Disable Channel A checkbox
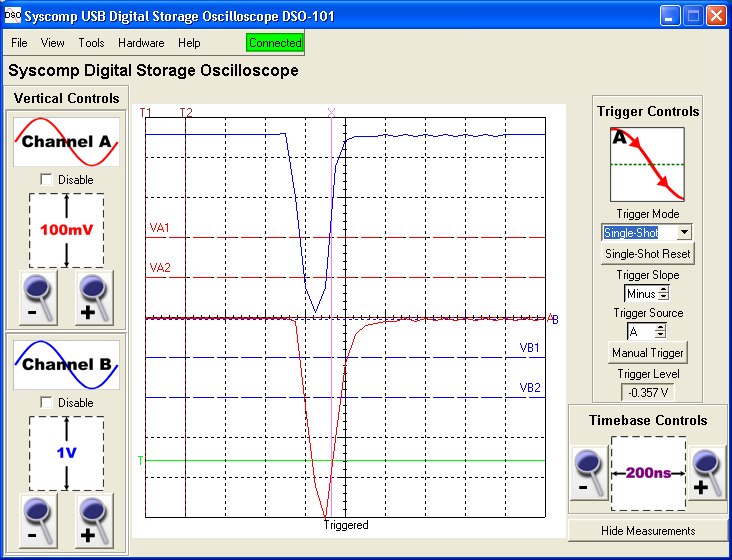Viewport: 732px width, 560px height. click(x=46, y=179)
